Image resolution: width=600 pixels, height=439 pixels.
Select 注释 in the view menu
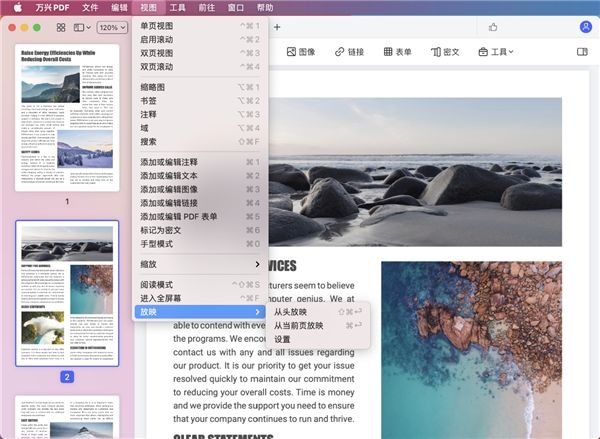tap(200, 114)
